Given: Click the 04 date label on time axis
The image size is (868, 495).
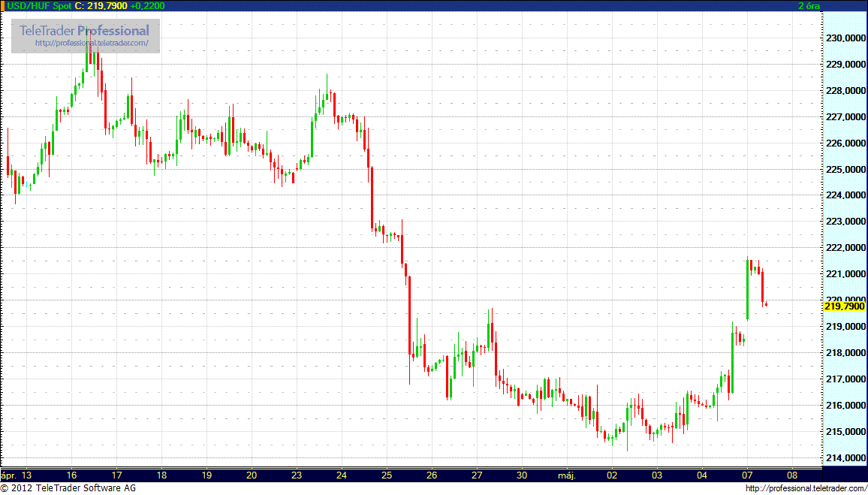Looking at the screenshot, I should (x=703, y=475).
